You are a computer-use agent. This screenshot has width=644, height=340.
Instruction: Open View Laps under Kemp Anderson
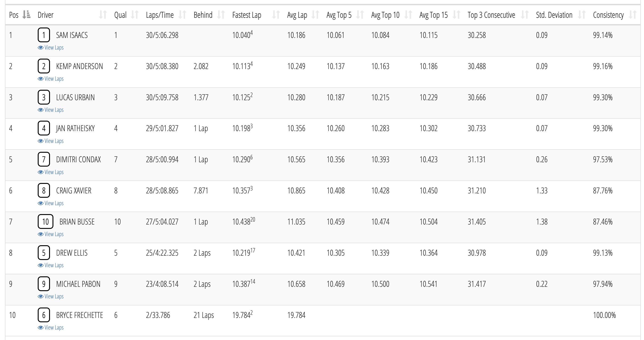click(53, 79)
